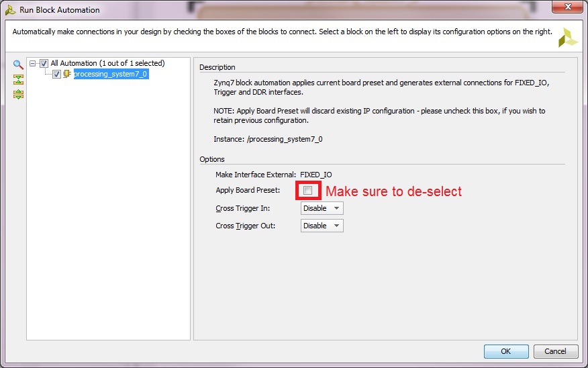Screen dimensions: 588x368
Task: Click the collapse all tree icon
Action: [18, 79]
